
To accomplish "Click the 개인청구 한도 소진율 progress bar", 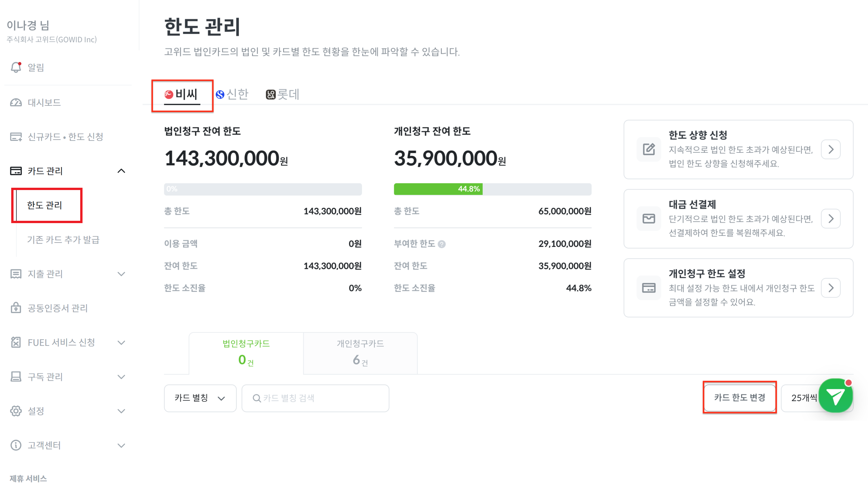I will tap(492, 189).
